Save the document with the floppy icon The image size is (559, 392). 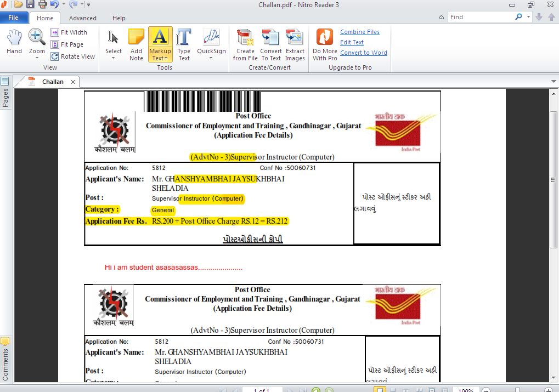30,4
